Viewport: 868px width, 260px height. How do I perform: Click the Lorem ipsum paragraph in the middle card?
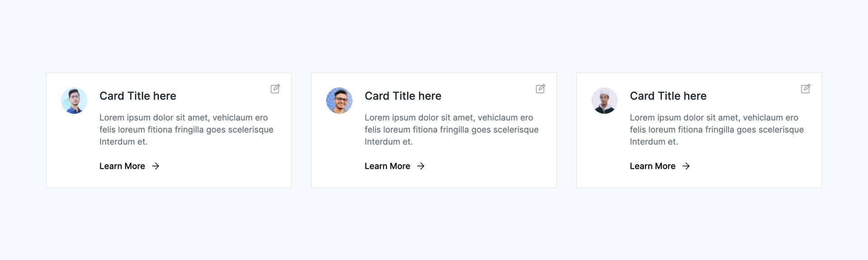(451, 129)
